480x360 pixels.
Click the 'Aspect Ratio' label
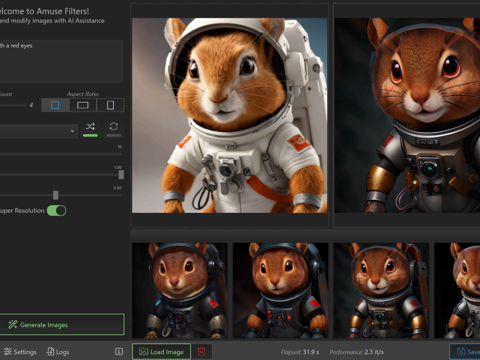(x=83, y=94)
